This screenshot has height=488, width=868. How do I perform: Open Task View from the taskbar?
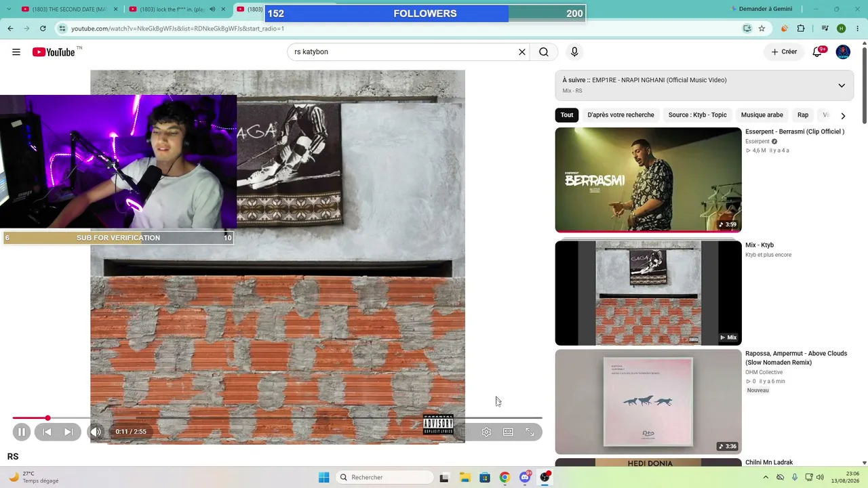click(x=444, y=477)
